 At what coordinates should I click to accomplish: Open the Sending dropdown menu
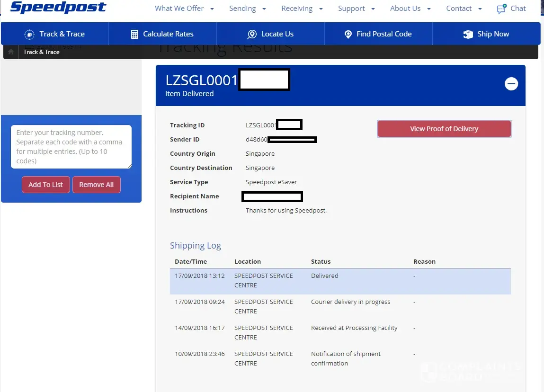pyautogui.click(x=247, y=9)
